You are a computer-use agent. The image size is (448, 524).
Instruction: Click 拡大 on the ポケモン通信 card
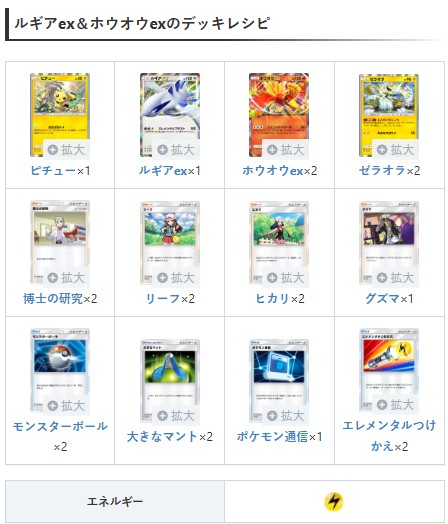coord(286,415)
